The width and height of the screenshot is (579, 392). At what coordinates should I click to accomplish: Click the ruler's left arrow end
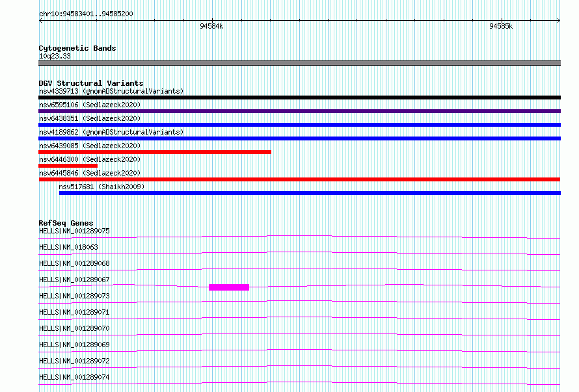[x=40, y=21]
